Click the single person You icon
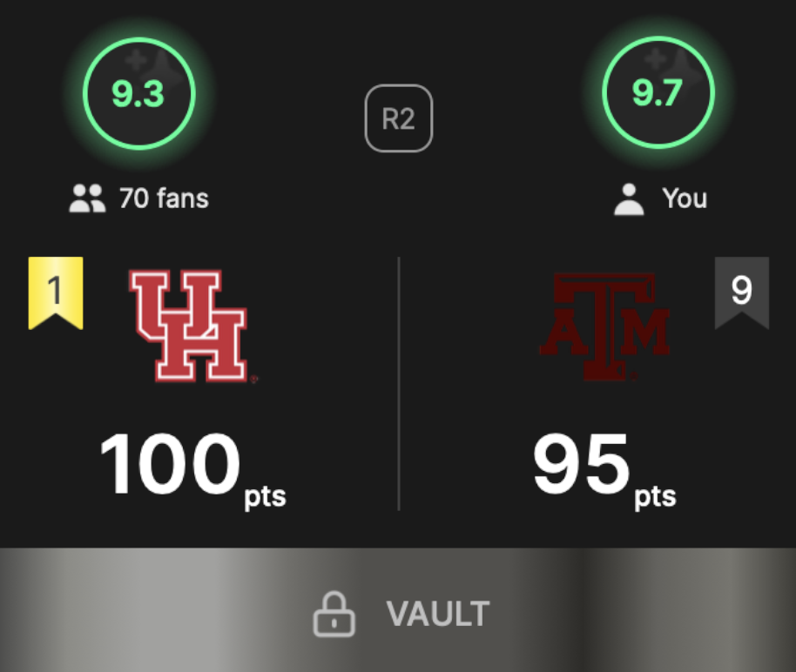This screenshot has width=796, height=672. click(629, 199)
